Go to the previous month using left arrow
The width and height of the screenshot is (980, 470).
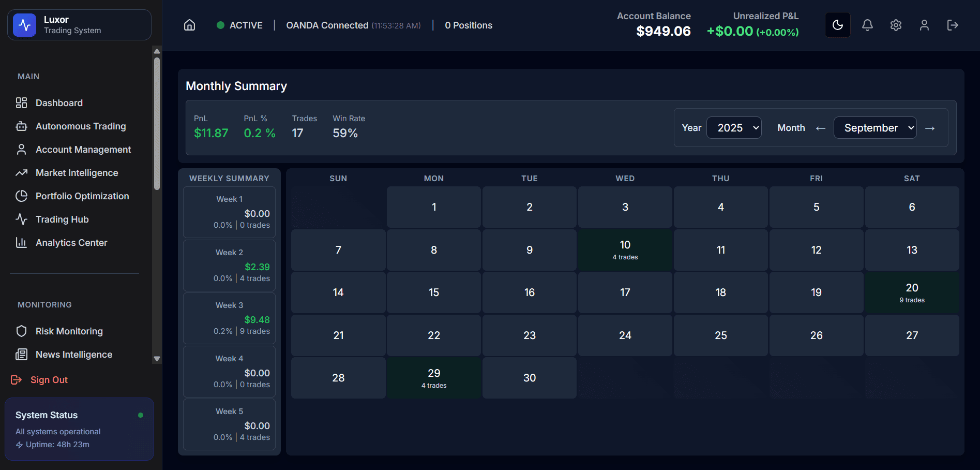click(820, 128)
